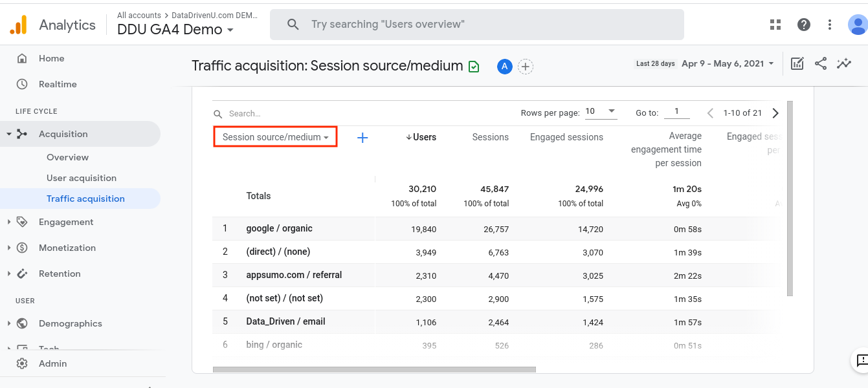The width and height of the screenshot is (868, 388).
Task: Open the date range Apr 9 - May 6 dropdown
Action: coord(728,63)
